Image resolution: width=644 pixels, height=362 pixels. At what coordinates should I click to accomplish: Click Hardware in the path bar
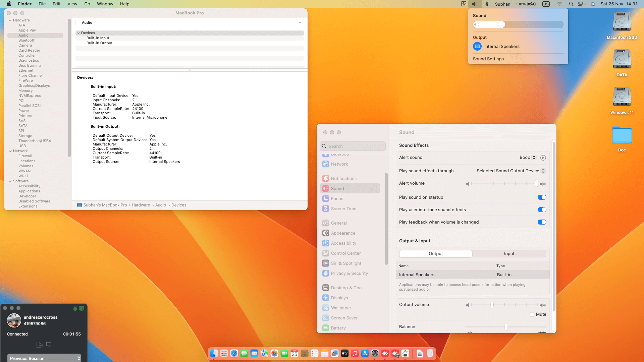pyautogui.click(x=141, y=205)
